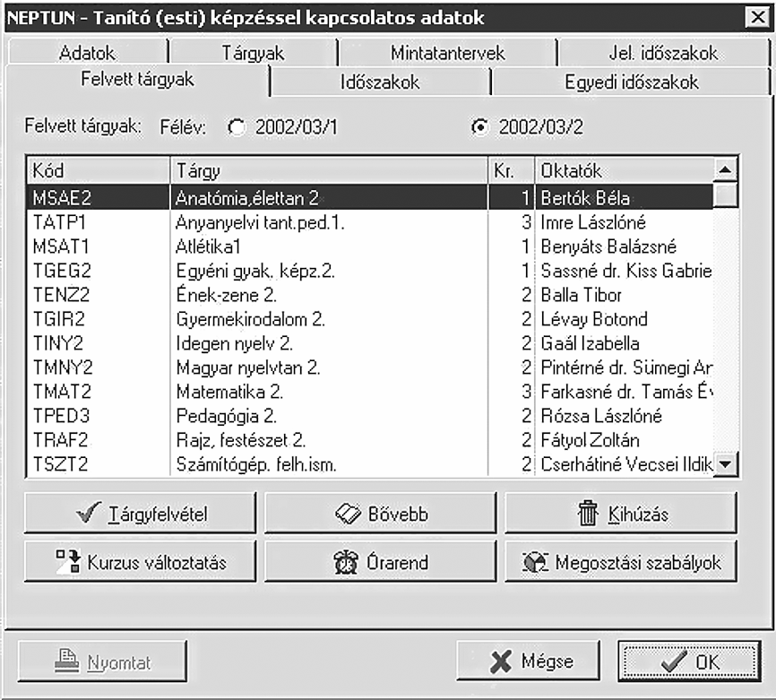Image resolution: width=776 pixels, height=700 pixels.
Task: Confirm with the OK button
Action: (689, 661)
